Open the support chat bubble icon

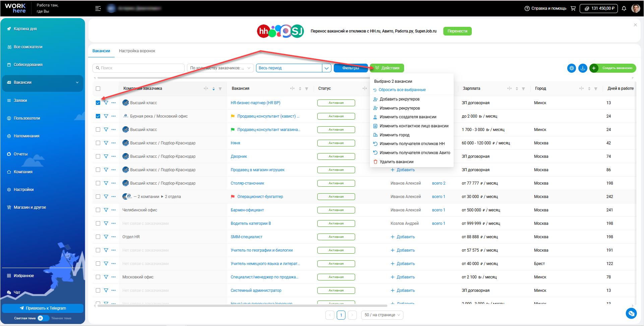[x=631, y=313]
